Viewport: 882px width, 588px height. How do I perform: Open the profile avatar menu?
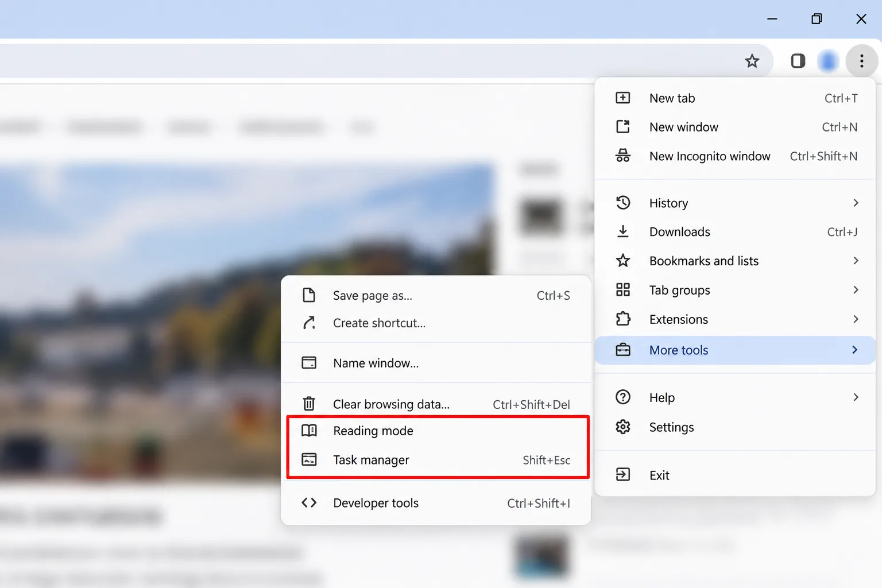pyautogui.click(x=828, y=61)
